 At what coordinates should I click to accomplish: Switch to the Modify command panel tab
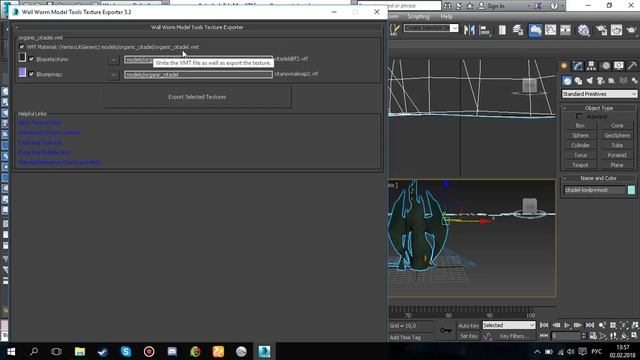578,66
